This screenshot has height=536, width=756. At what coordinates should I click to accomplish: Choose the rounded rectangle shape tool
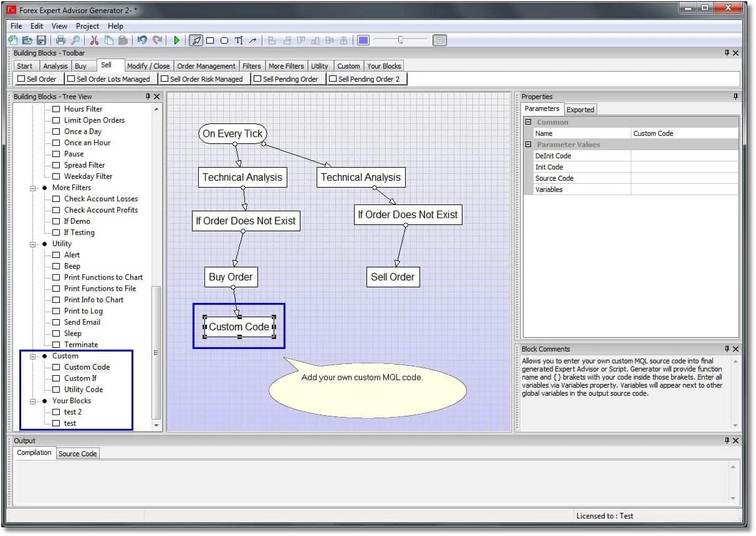(224, 41)
